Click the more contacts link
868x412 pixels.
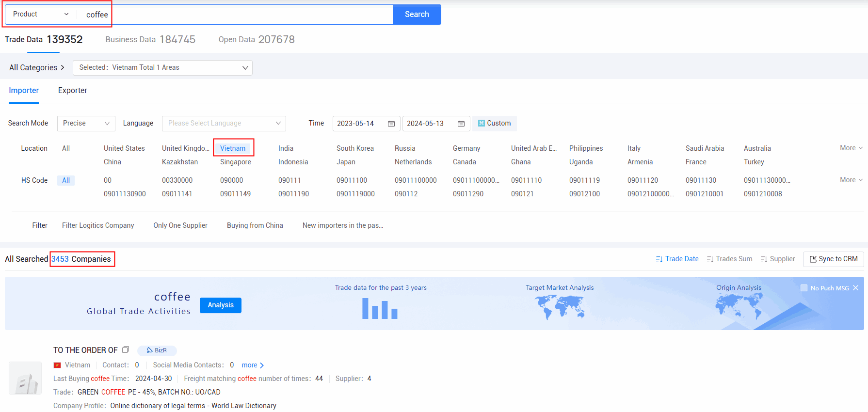tap(253, 365)
